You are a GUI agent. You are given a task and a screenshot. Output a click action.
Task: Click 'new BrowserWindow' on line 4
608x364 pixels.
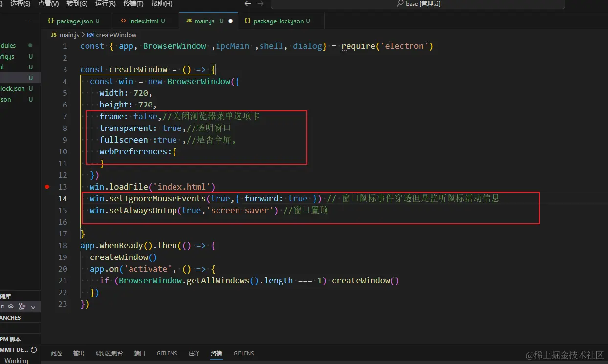coord(189,81)
